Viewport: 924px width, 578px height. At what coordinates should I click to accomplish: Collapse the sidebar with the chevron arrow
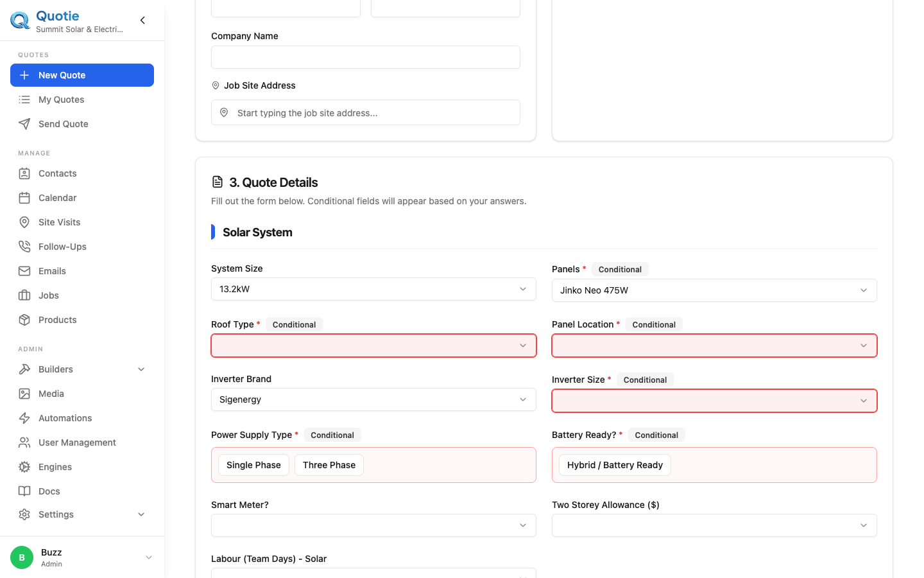point(142,21)
